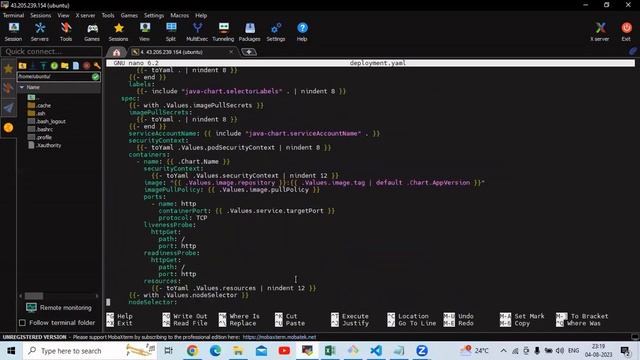Confirm path with green check button
The width and height of the screenshot is (640, 360).
[96, 76]
